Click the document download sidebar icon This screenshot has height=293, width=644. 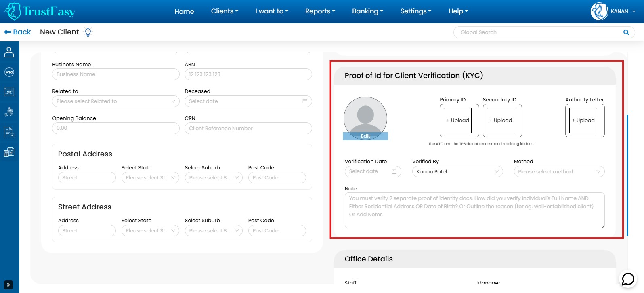[9, 132]
